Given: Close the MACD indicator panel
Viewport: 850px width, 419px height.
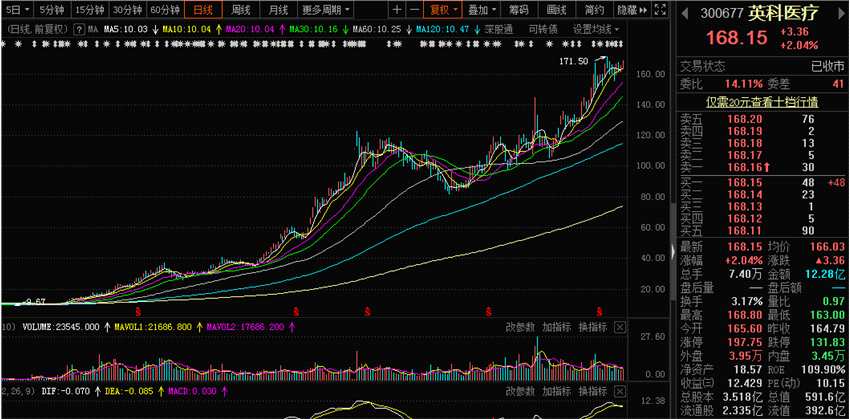Looking at the screenshot, I should pos(620,390).
